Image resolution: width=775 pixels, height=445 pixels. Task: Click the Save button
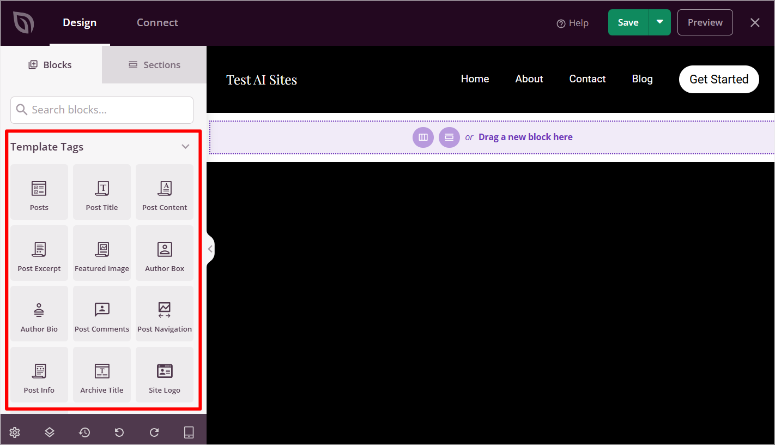pyautogui.click(x=628, y=22)
